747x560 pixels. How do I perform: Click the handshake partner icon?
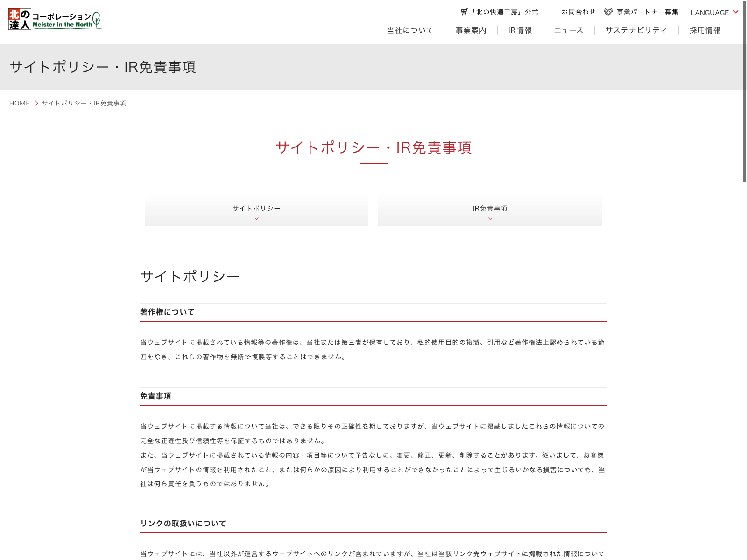[608, 12]
